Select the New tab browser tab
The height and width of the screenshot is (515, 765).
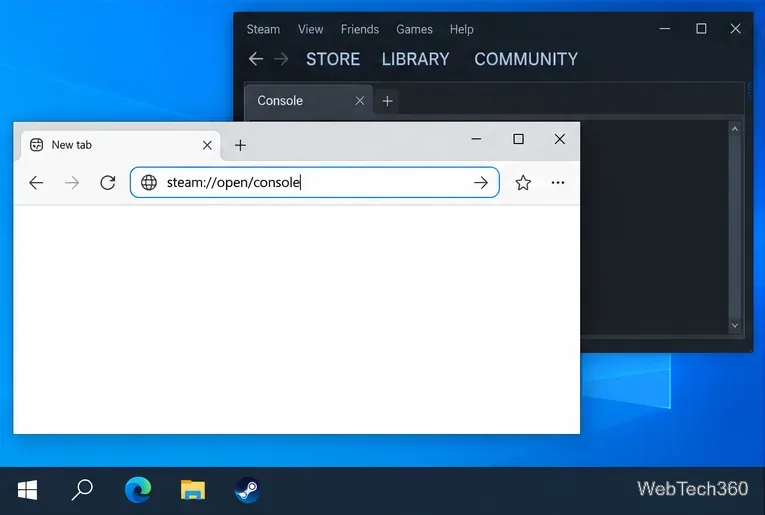point(120,145)
